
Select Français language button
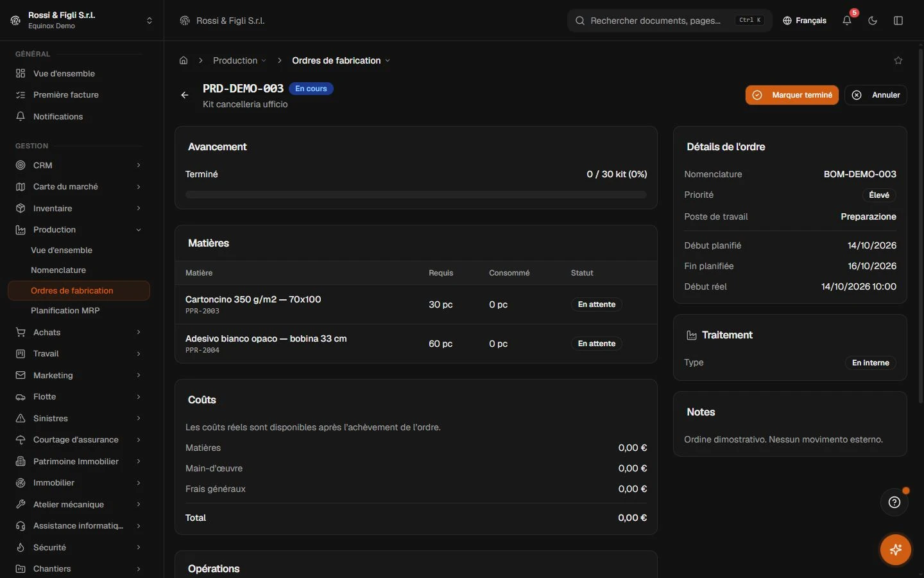[x=805, y=21]
